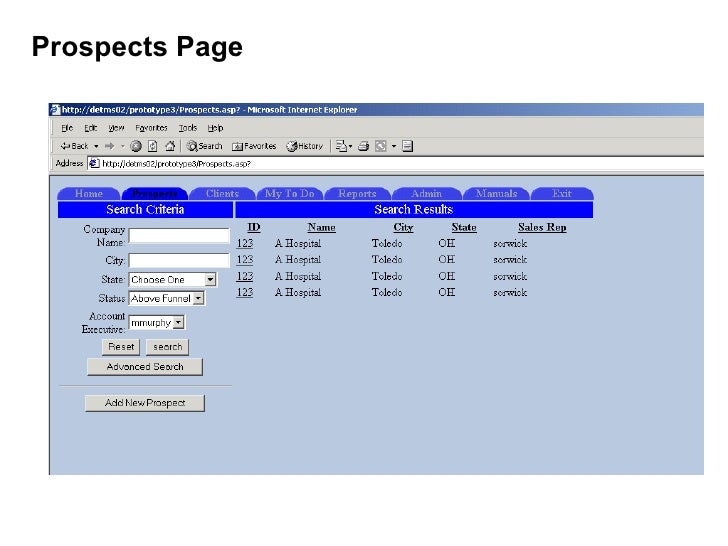The width and height of the screenshot is (728, 546).
Task: Switch to the Manuals tab
Action: pos(496,194)
